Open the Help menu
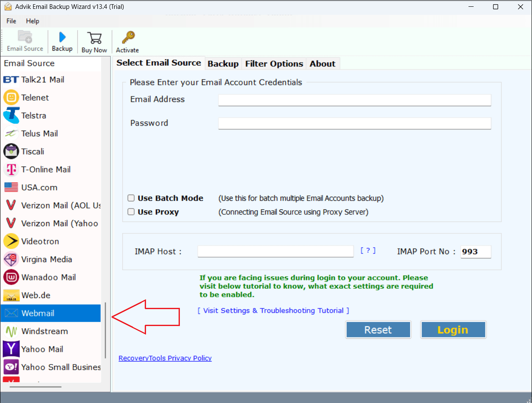The height and width of the screenshot is (403, 532). pyautogui.click(x=33, y=21)
